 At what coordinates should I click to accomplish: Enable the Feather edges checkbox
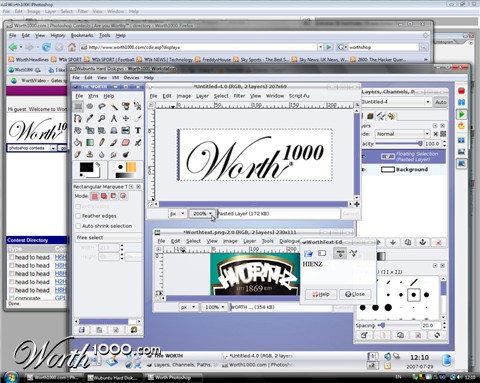click(78, 216)
